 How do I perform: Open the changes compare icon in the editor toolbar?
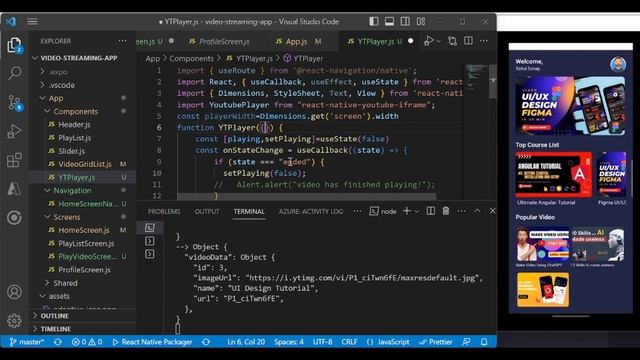point(452,41)
